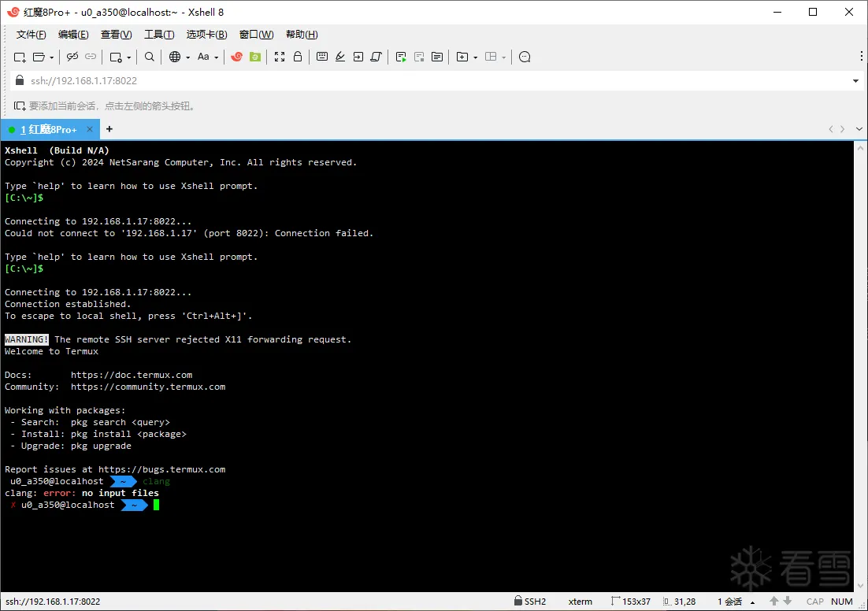Click the chat bubble help icon
This screenshot has width=868, height=611.
tap(525, 57)
